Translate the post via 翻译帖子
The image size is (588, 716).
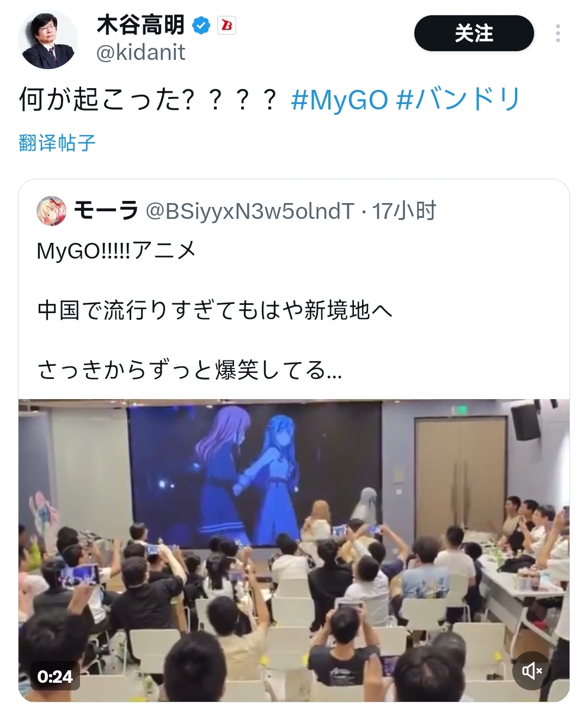[x=57, y=143]
